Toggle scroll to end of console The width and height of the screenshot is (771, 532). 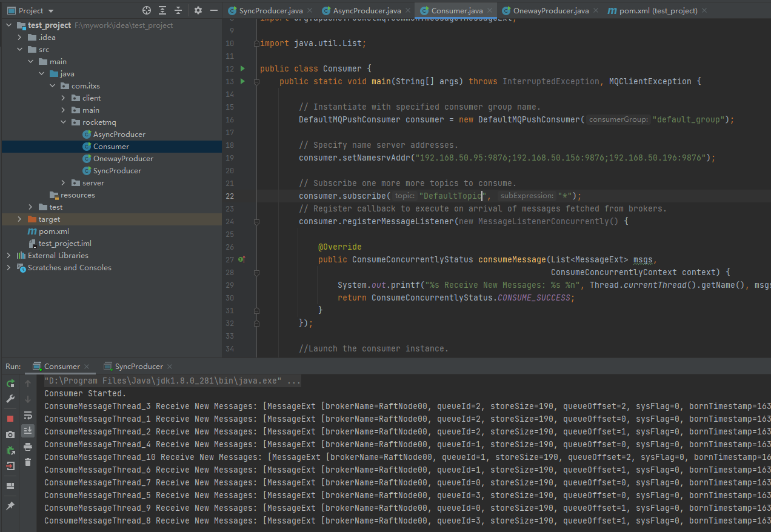[28, 430]
